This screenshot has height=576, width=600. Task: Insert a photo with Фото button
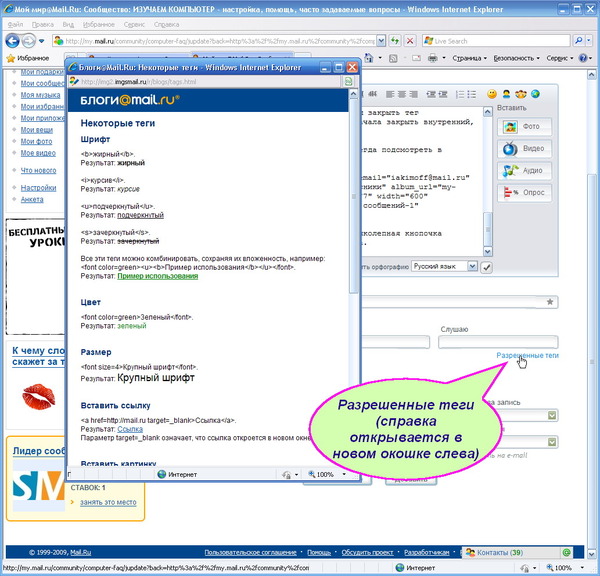pyautogui.click(x=525, y=126)
